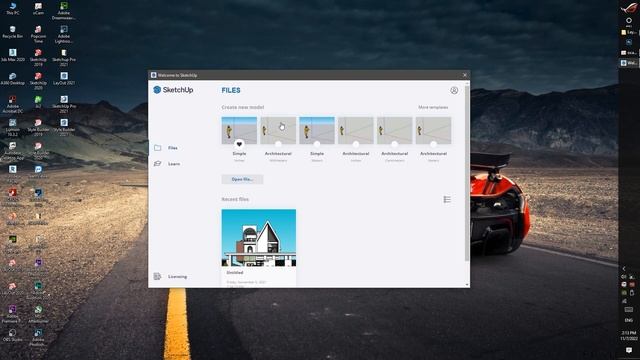Screen dimensions: 640x360
Task: Click the scrollbar down arrow in welcome window
Action: pyautogui.click(x=467, y=284)
